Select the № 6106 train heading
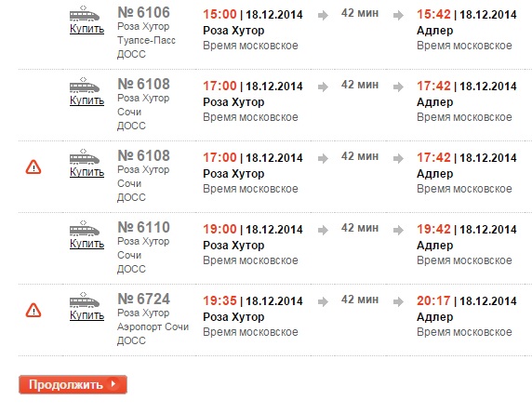 (143, 12)
